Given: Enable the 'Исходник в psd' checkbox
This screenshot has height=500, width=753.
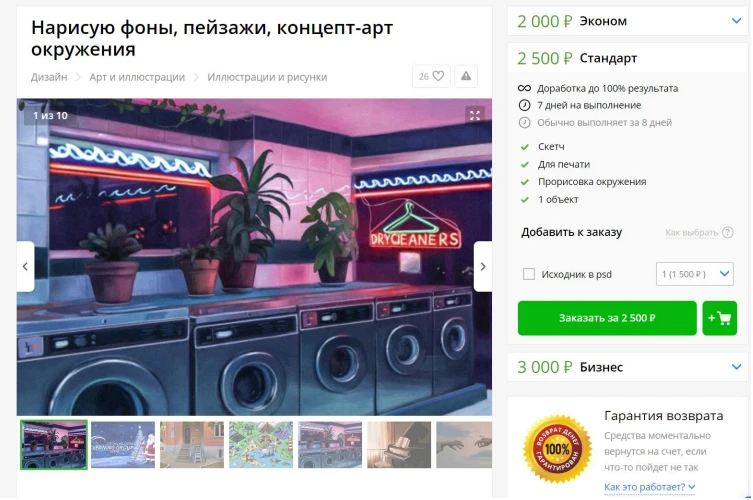Looking at the screenshot, I should tap(529, 274).
